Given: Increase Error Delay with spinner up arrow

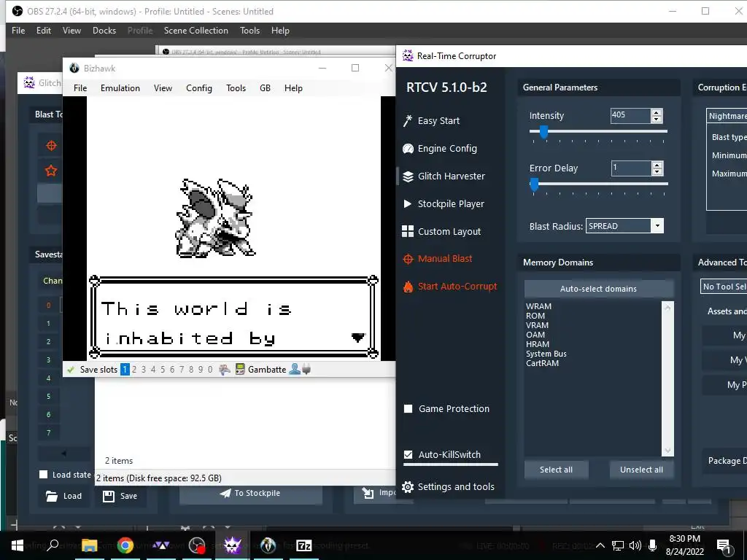Looking at the screenshot, I should coord(657,165).
